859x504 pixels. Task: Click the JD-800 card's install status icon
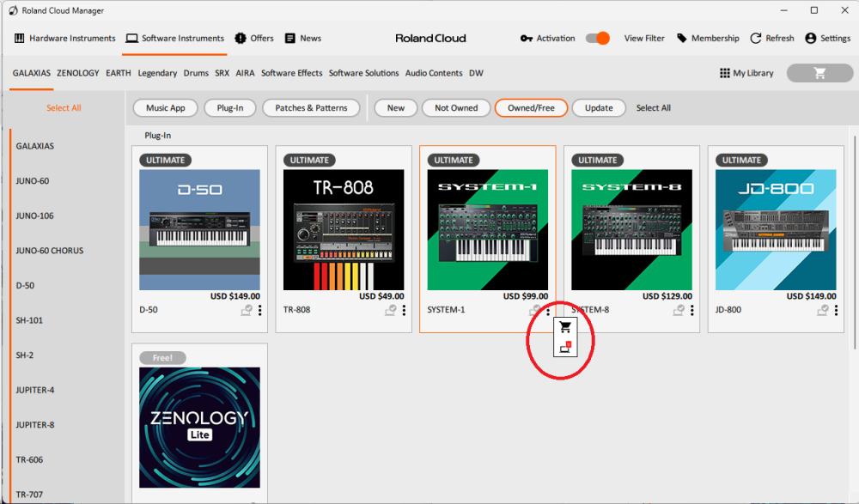click(x=823, y=311)
